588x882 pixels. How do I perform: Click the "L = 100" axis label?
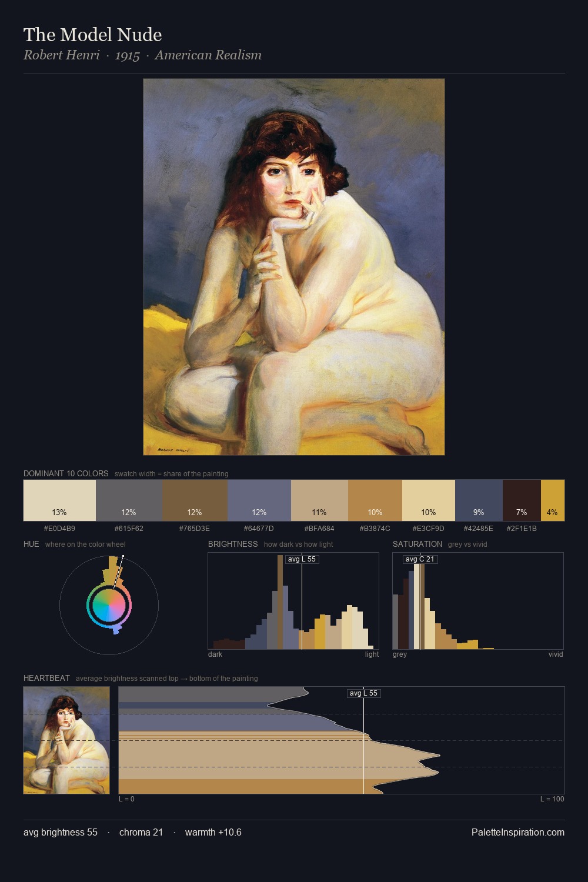point(552,799)
